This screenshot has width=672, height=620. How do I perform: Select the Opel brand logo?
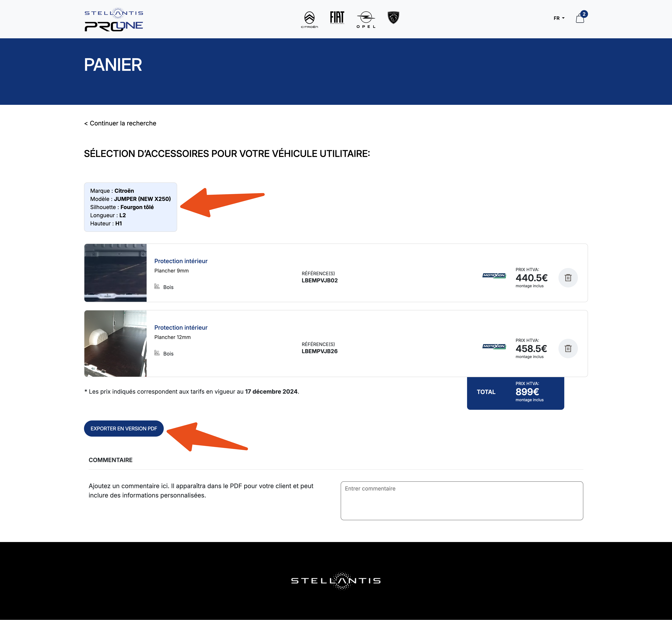pyautogui.click(x=366, y=20)
